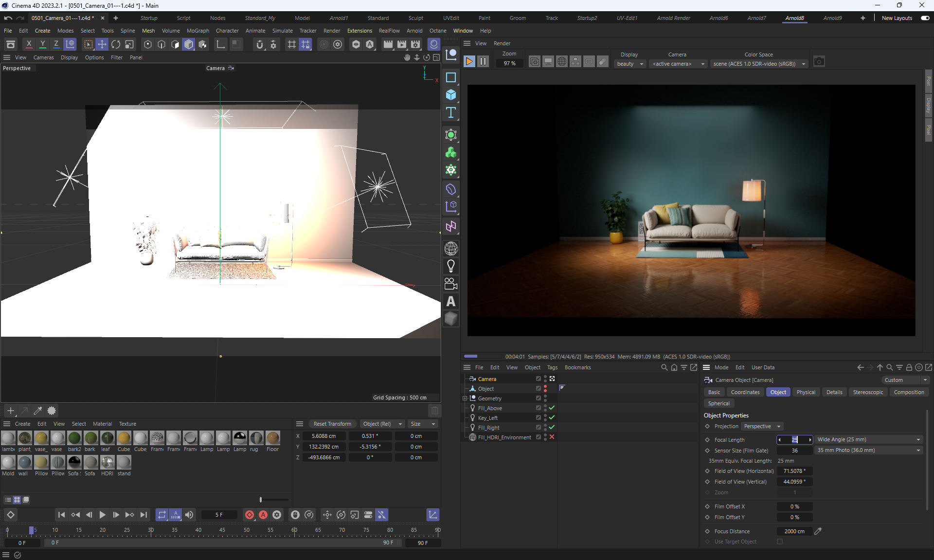Click the Text spline tool icon
Screen dimensions: 934x560
(451, 113)
